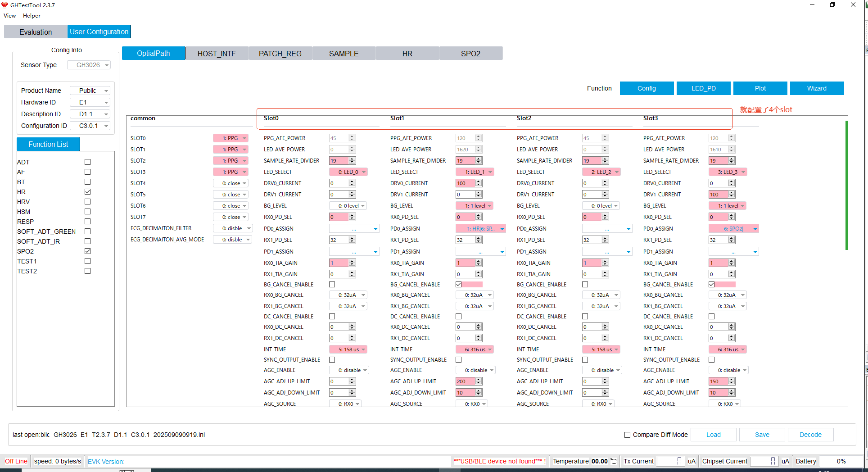The height and width of the screenshot is (472, 868).
Task: Click the Save button
Action: [x=762, y=435]
